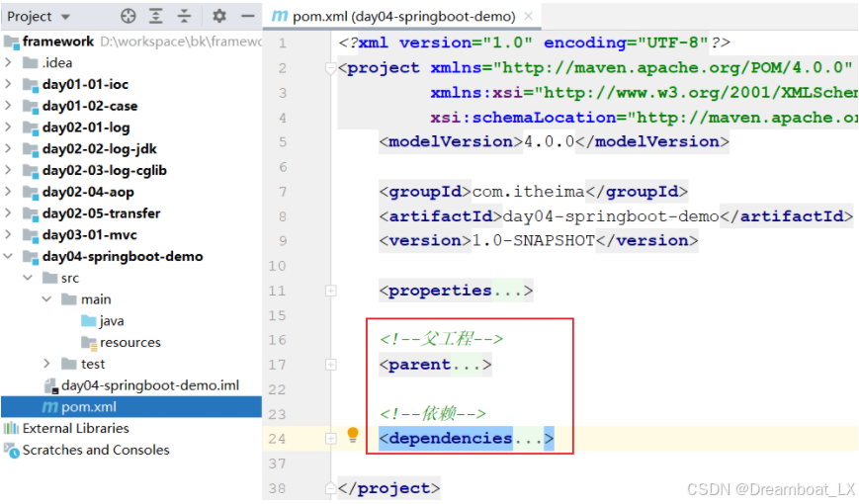Screen dimensions: 859x504
Task: Select day02-05-transfer in project tree
Action: [102, 213]
